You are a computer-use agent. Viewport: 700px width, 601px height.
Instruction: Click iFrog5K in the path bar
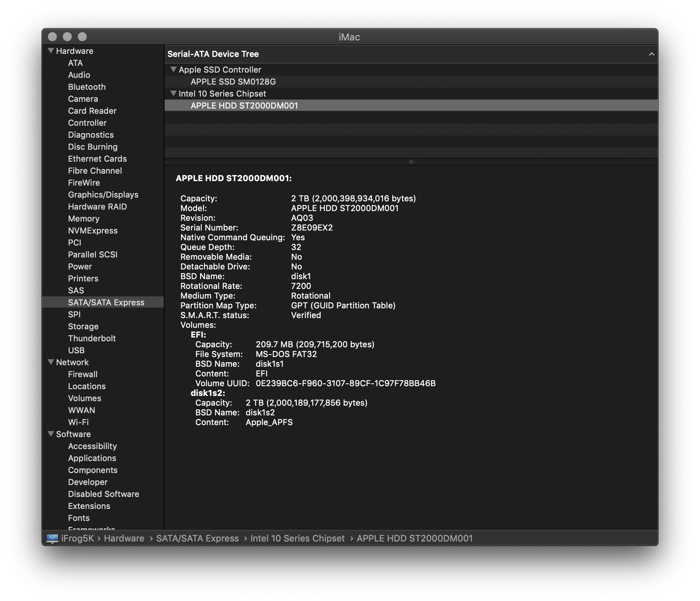[77, 538]
